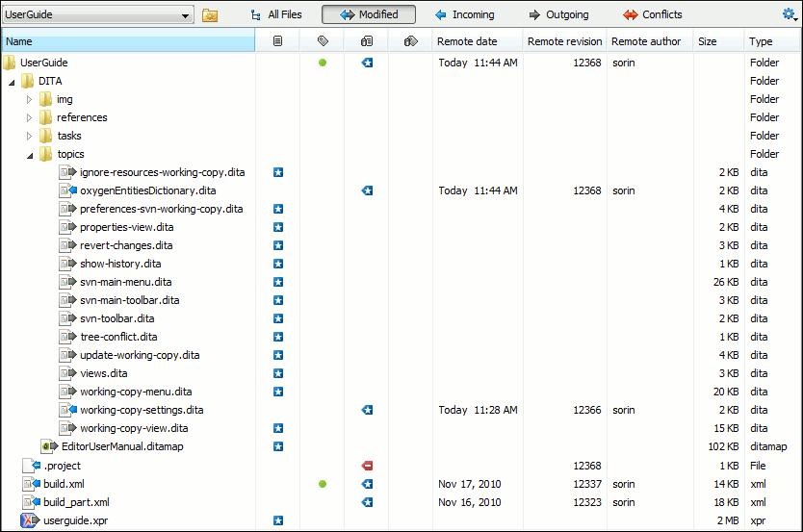This screenshot has height=532, width=803.
Task: Open the settings gear dropdown
Action: (x=790, y=14)
